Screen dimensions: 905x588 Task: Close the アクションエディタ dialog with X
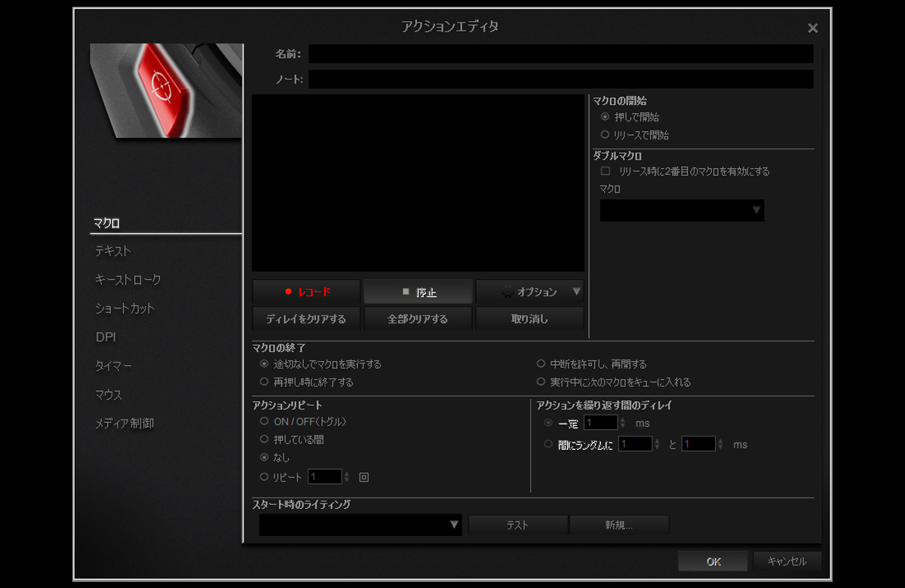pos(812,28)
